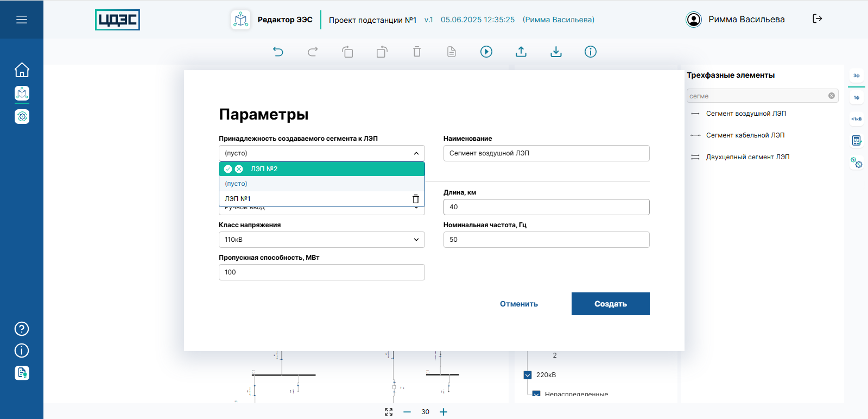The height and width of the screenshot is (419, 868).
Task: Click the run simulation play icon
Action: pos(486,52)
